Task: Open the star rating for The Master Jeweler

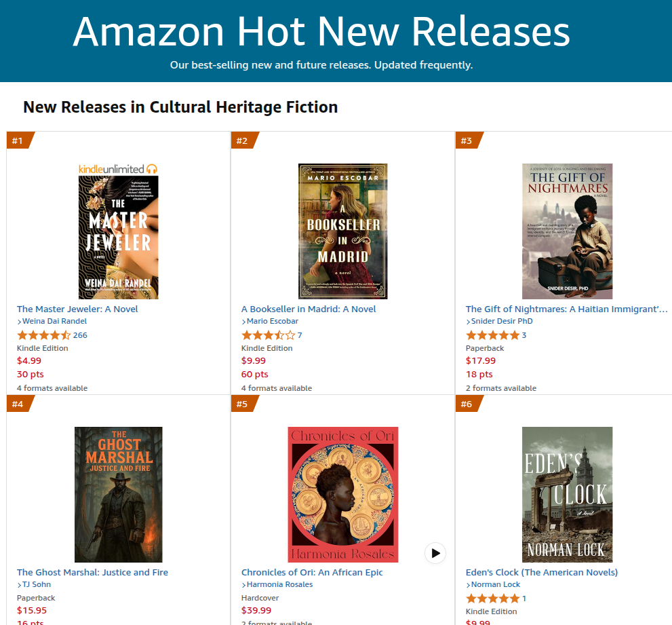Action: (43, 335)
